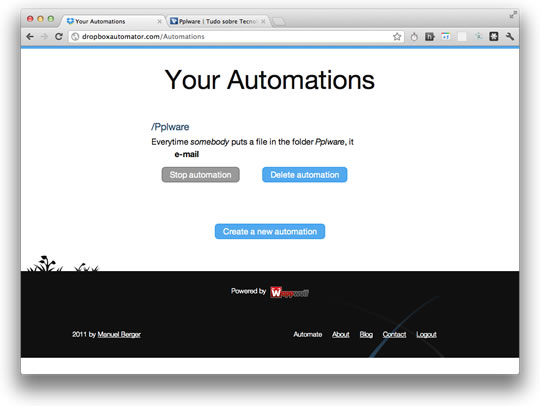Open the wrench settings menu
540x406 pixels.
tap(510, 36)
